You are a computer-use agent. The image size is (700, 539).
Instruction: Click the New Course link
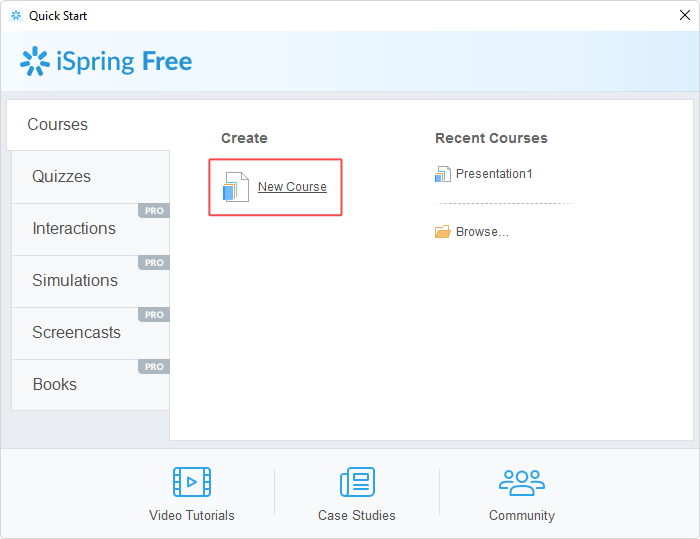[x=292, y=187]
